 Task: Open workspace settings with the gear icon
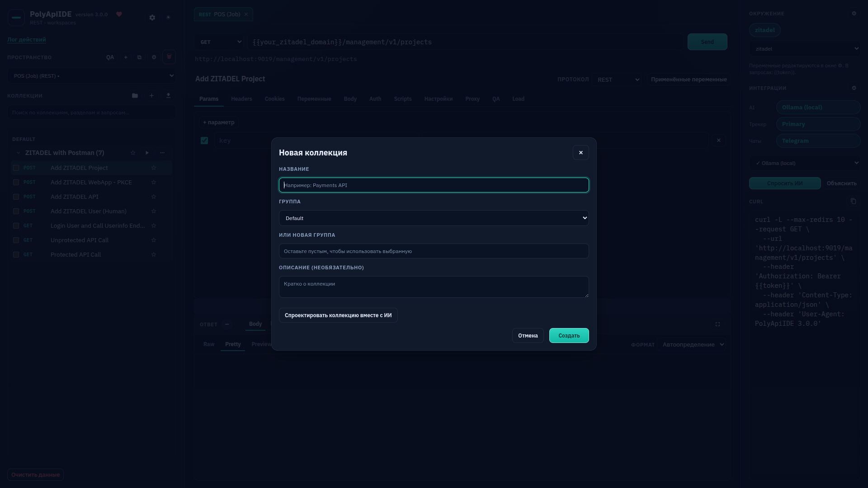click(154, 57)
